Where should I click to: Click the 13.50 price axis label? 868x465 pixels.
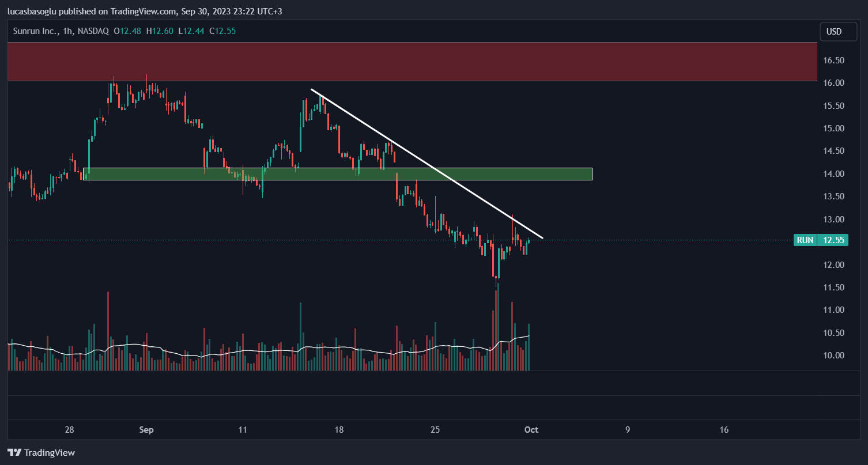[834, 196]
